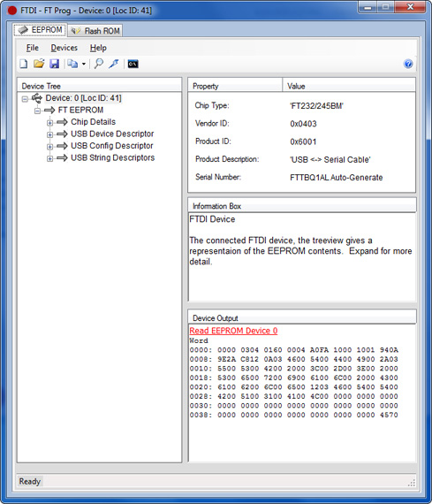
Task: Program devices with the lightning bolt icon
Action: pyautogui.click(x=114, y=64)
